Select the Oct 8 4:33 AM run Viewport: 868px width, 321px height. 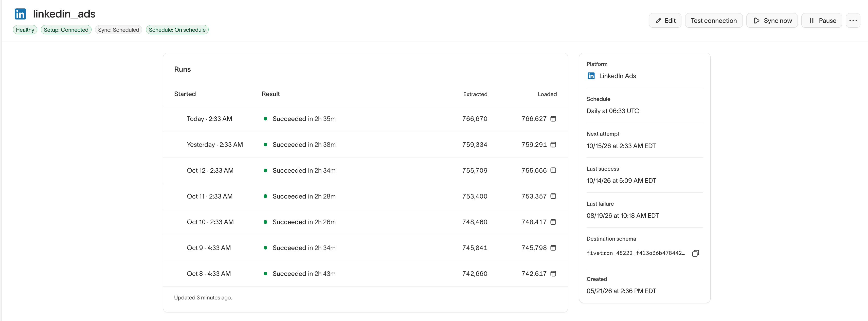coord(365,273)
